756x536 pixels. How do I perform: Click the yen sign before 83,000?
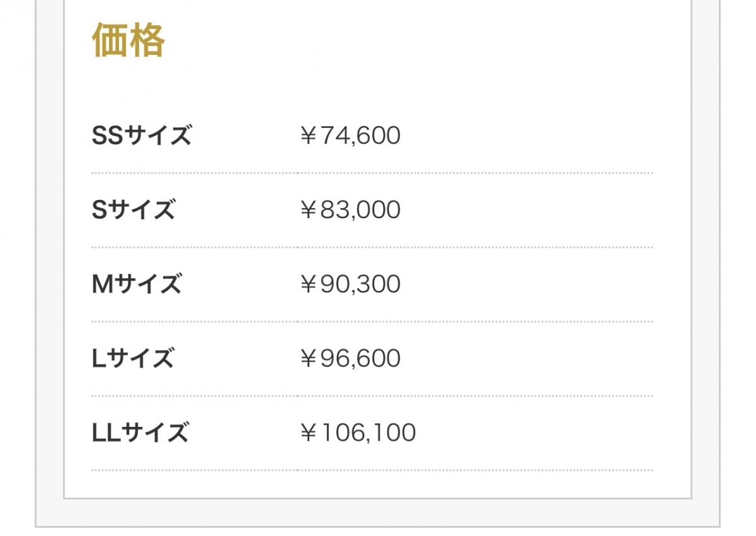(x=308, y=210)
